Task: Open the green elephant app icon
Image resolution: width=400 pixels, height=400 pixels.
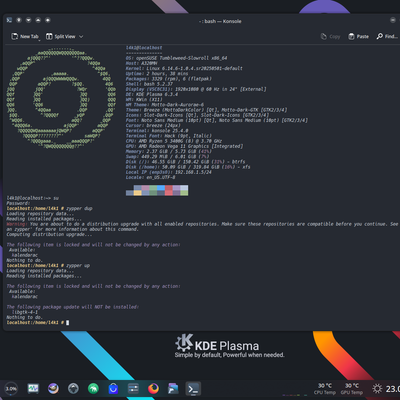Action: pyautogui.click(x=93, y=388)
